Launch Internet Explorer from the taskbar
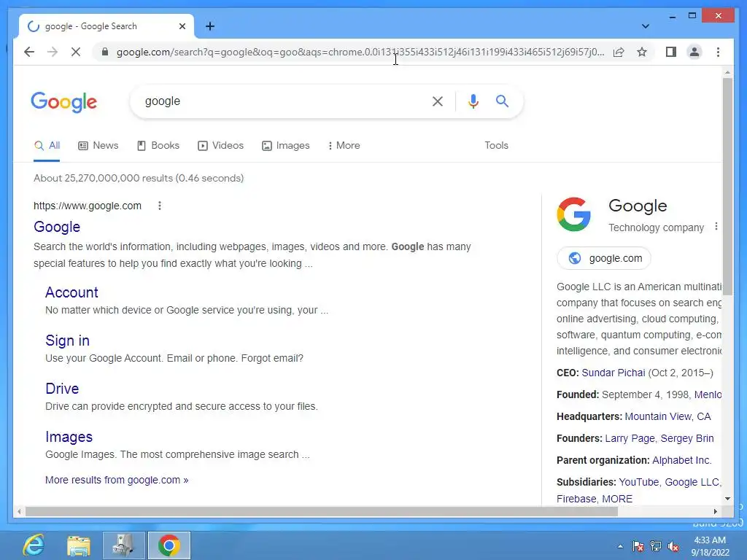Viewport: 747px width, 560px height. click(34, 545)
